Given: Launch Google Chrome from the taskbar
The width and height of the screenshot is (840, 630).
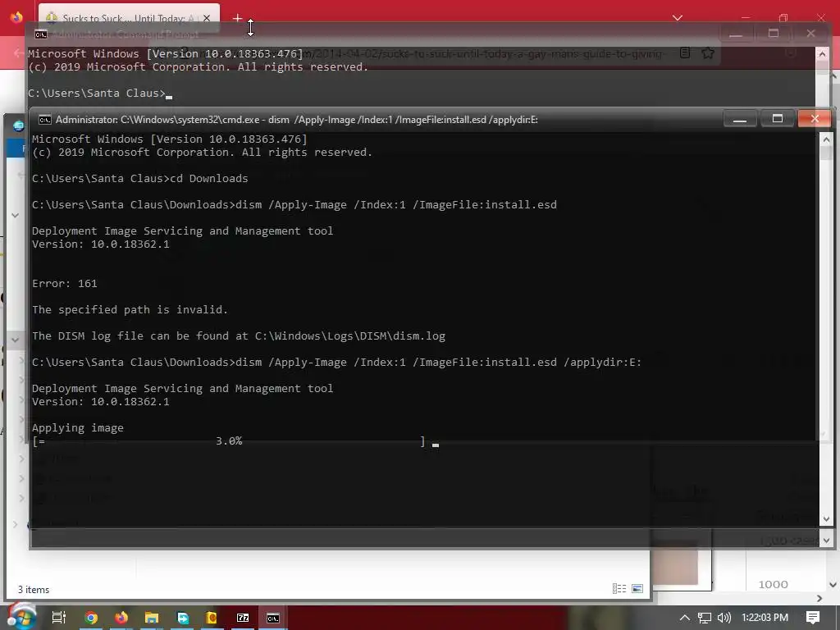Looking at the screenshot, I should (91, 618).
